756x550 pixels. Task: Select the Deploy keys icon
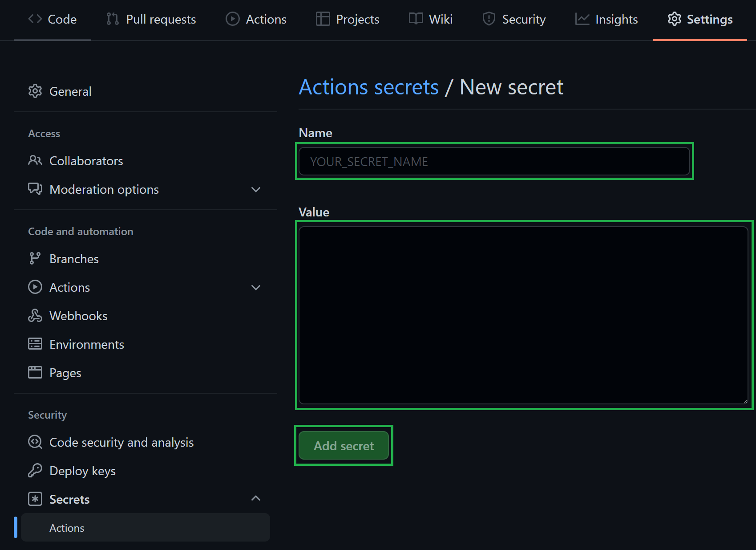(35, 471)
